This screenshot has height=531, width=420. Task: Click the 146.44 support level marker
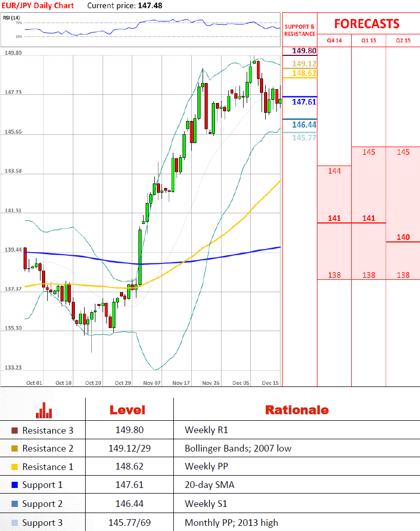tap(304, 125)
